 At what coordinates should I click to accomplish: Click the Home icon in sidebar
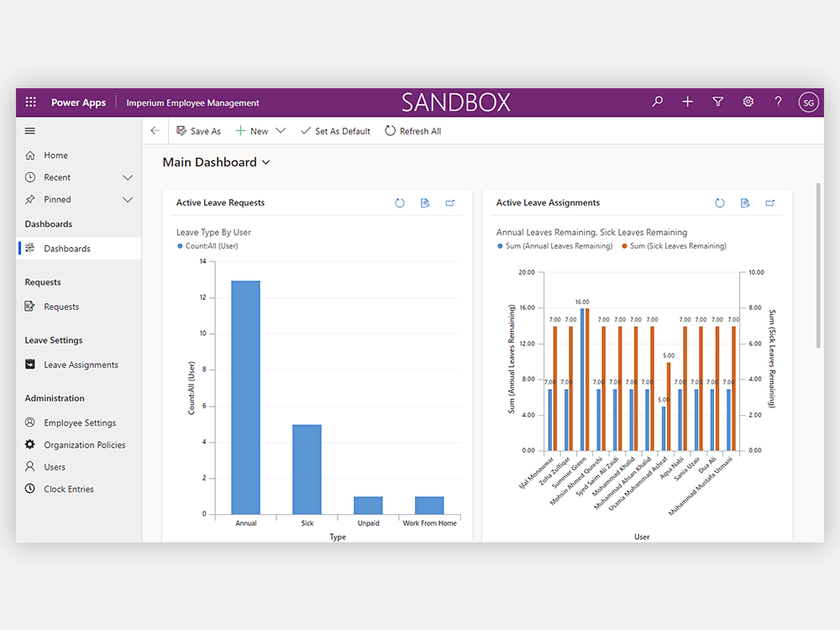(x=30, y=155)
